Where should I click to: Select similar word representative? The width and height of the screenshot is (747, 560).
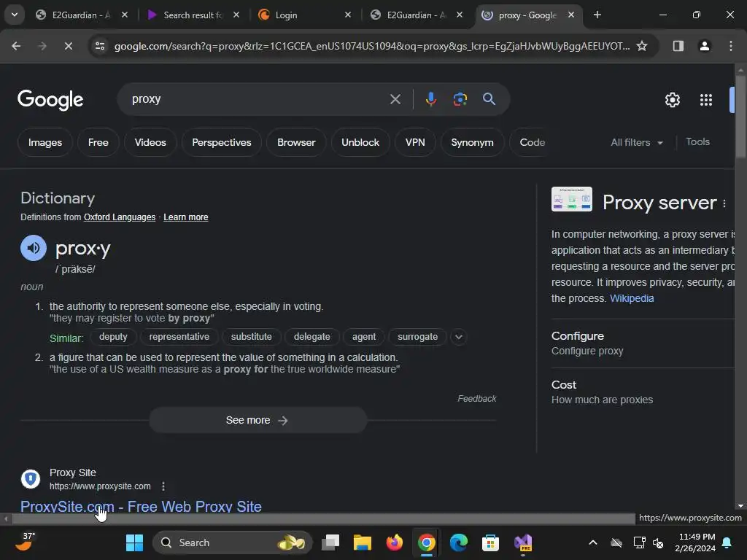(x=179, y=337)
